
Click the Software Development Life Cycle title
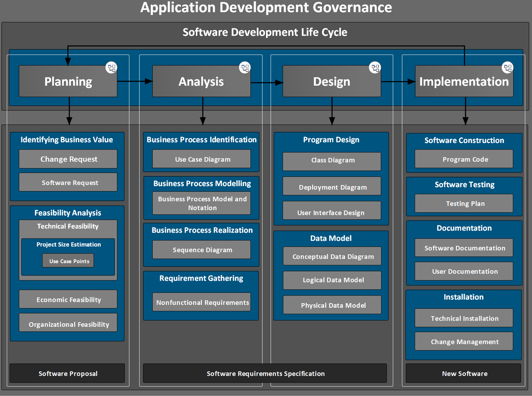[x=265, y=32]
